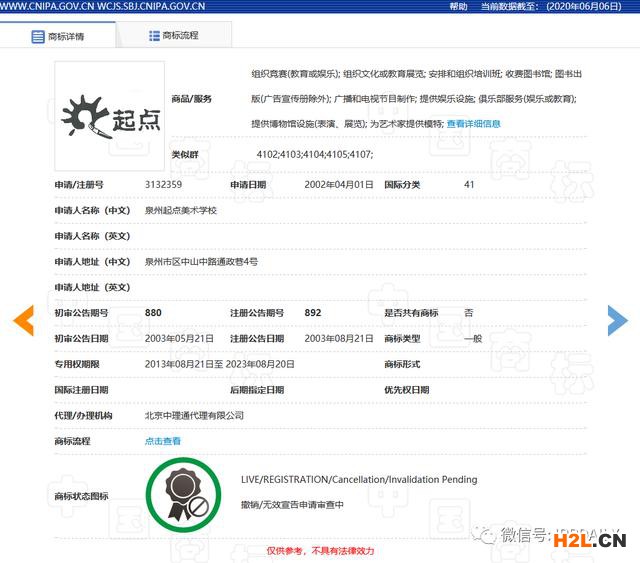Viewport: 640px width, 563px height.
Task: Click the WeChat icon in the watermark
Action: [x=487, y=534]
